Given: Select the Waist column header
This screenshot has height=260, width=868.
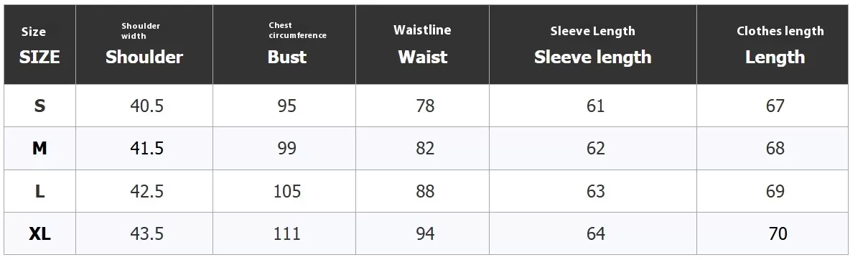Looking at the screenshot, I should coord(423,45).
